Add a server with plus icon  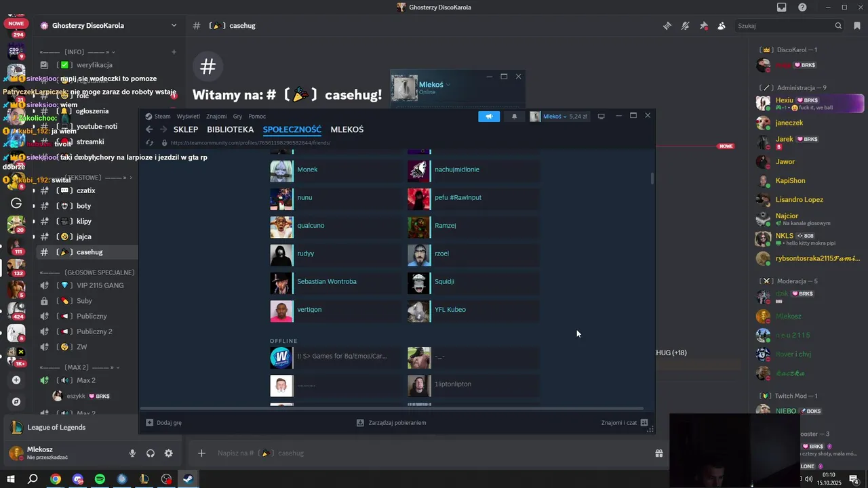[16, 380]
